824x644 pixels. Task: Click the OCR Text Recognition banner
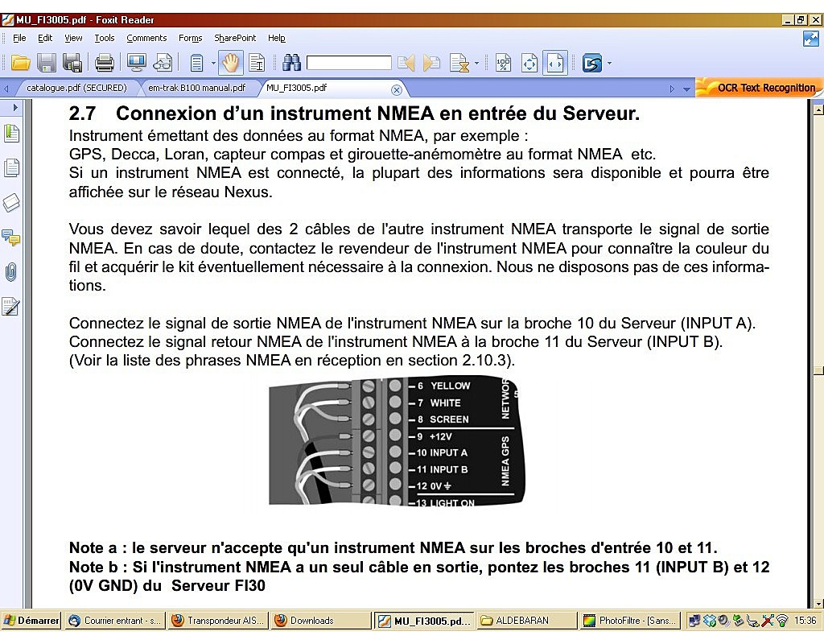coord(758,88)
